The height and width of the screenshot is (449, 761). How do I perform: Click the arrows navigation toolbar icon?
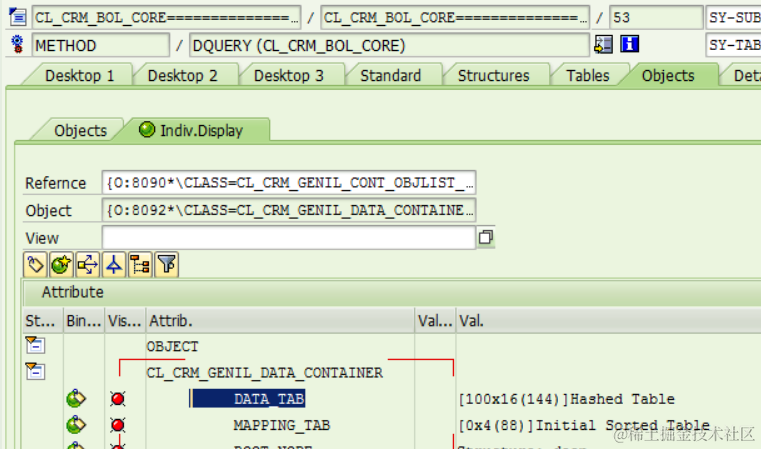pyautogui.click(x=87, y=265)
